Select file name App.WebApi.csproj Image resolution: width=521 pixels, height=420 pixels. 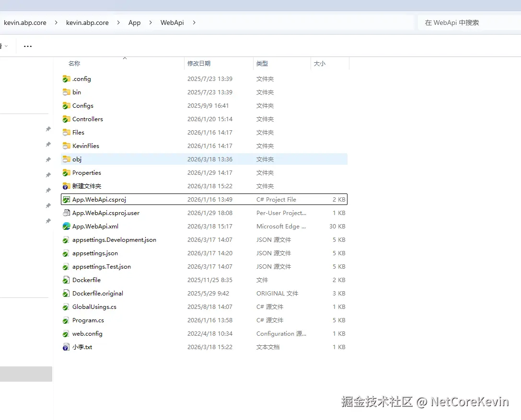click(99, 200)
